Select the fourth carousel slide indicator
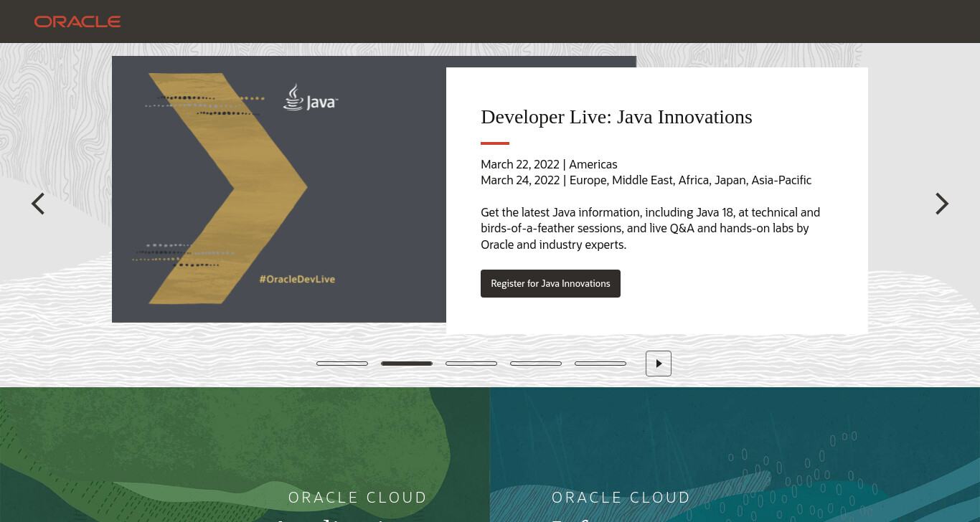The width and height of the screenshot is (980, 522). 536,364
